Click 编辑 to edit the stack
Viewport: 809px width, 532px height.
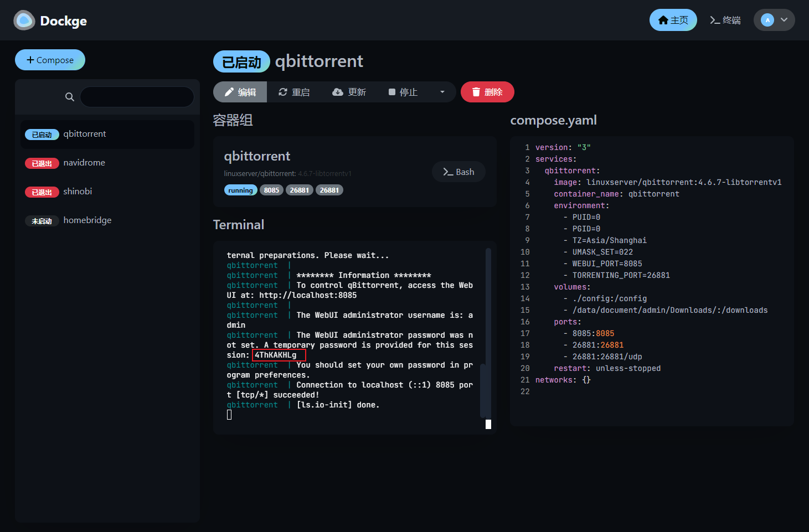[x=240, y=92]
